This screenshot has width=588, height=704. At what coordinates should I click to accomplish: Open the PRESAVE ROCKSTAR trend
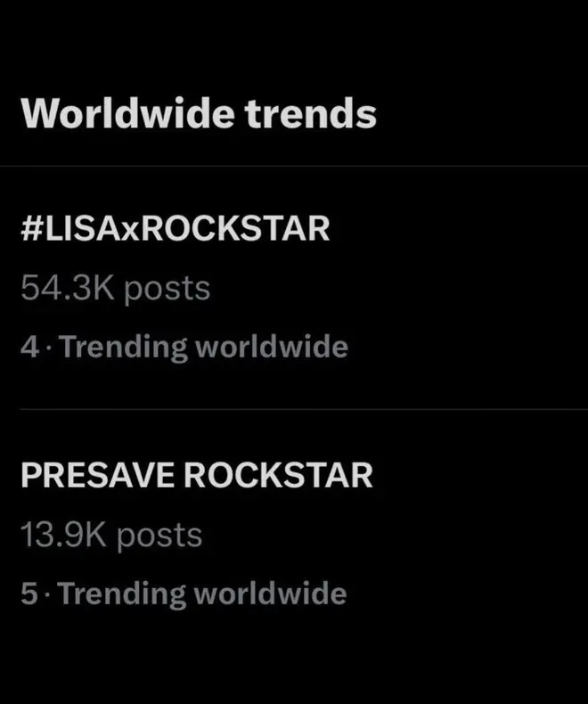point(196,476)
